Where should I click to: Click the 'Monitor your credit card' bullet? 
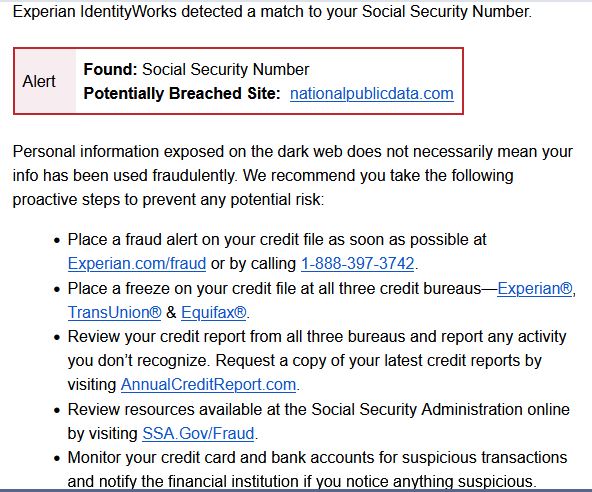317,469
